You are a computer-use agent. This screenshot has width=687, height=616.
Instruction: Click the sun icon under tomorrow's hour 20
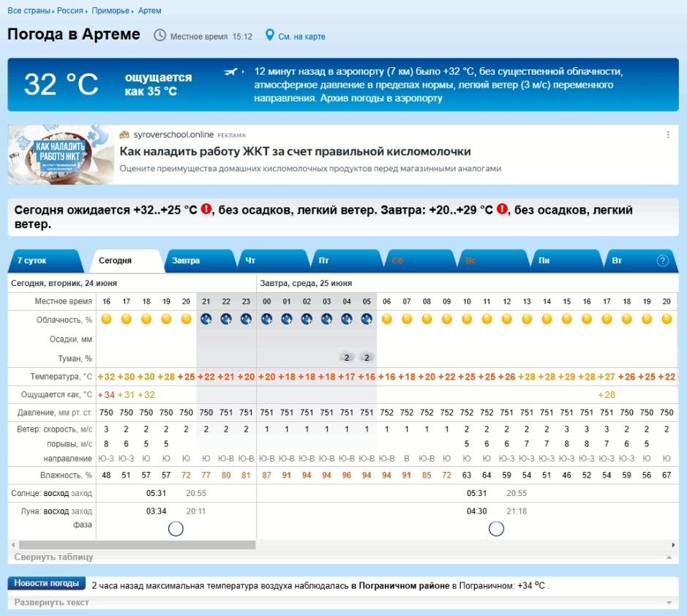[x=667, y=319]
